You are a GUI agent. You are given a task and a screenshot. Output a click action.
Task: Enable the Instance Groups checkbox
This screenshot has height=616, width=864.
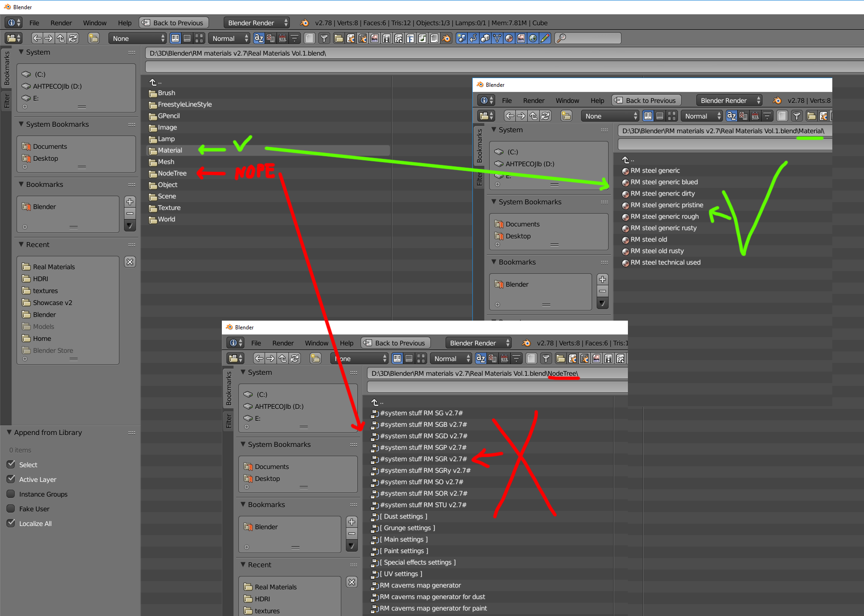click(x=11, y=494)
